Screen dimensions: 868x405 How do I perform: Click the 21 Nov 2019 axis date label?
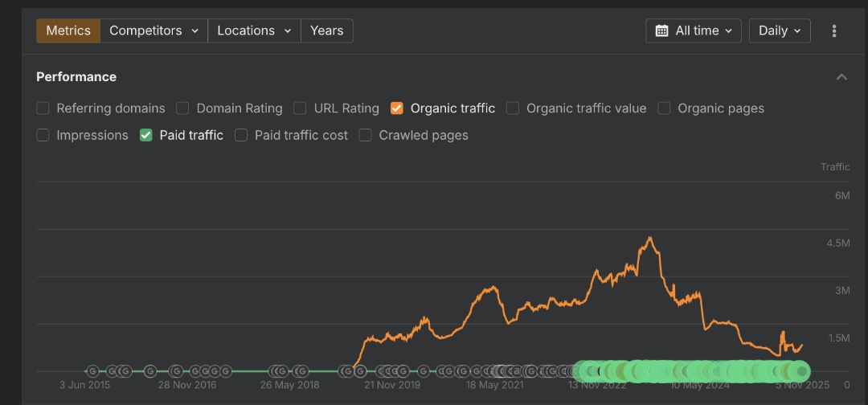pyautogui.click(x=392, y=385)
